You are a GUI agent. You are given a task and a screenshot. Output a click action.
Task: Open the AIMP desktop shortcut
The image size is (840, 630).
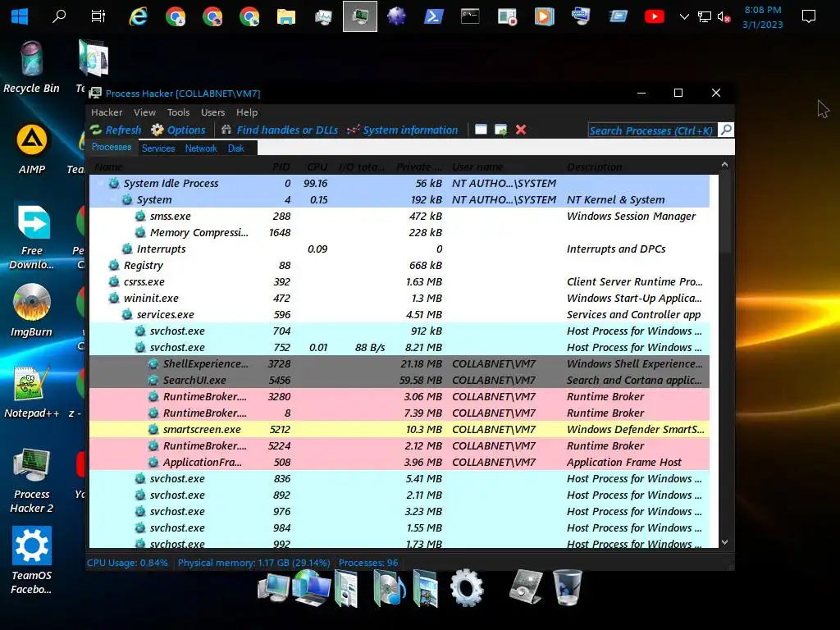click(x=32, y=149)
